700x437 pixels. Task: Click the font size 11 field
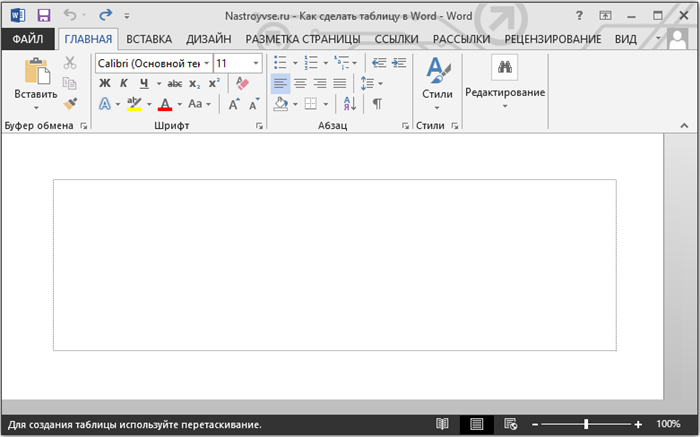tap(231, 63)
